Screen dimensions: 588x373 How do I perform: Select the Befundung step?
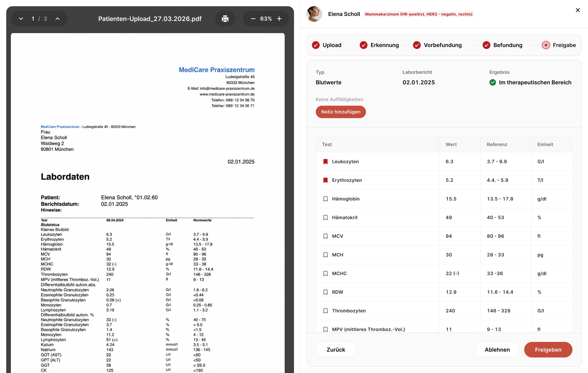(502, 45)
